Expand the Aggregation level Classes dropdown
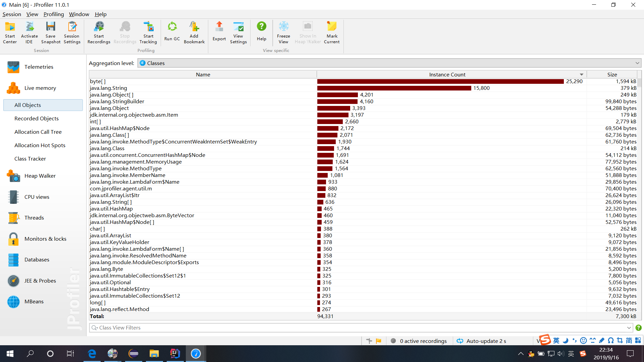Viewport: 644px width, 362px height. [637, 63]
